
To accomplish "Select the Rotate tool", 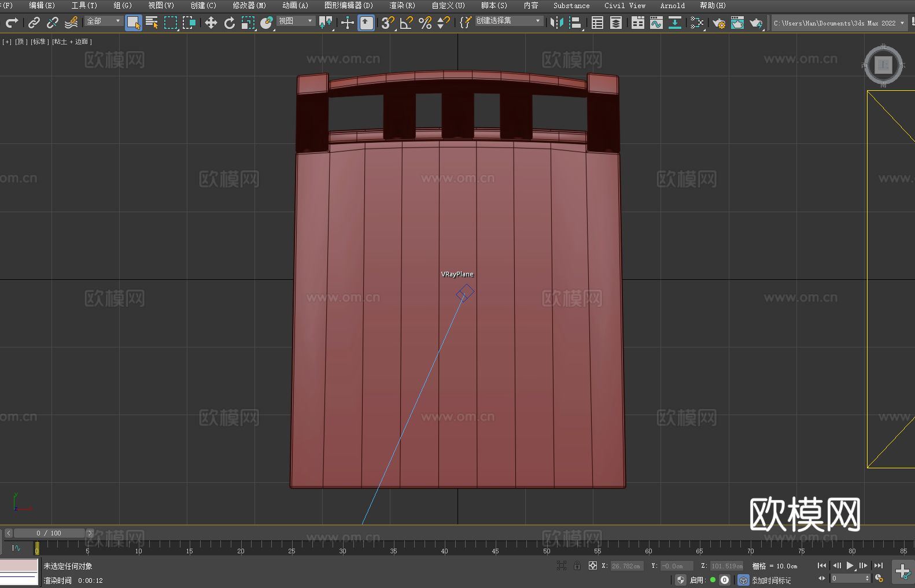I will tap(230, 23).
